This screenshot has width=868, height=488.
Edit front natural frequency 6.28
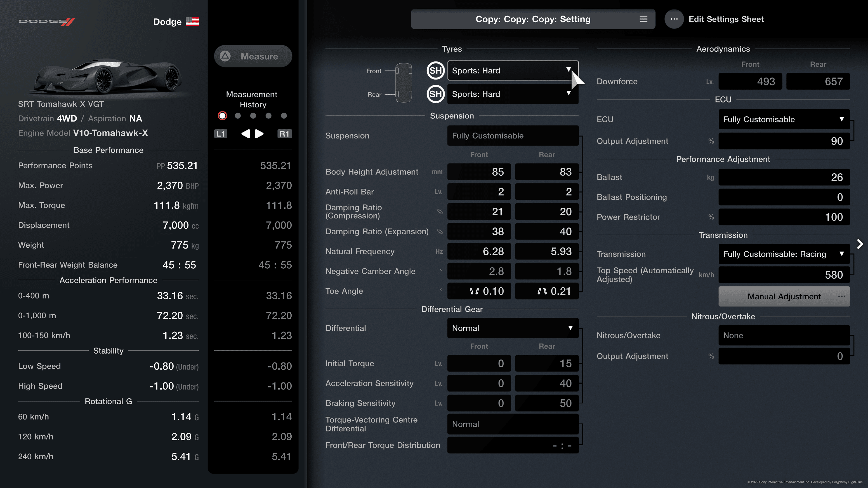tap(479, 251)
